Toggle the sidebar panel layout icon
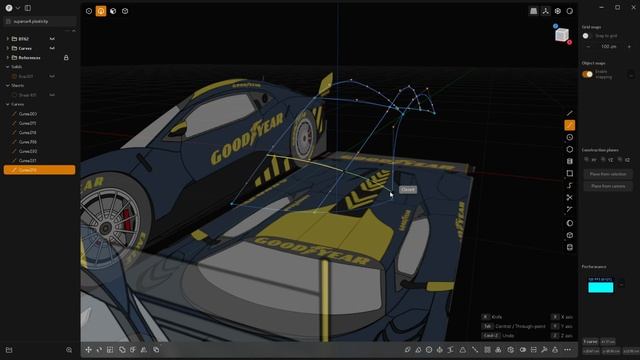The height and width of the screenshot is (360, 640). (28, 8)
